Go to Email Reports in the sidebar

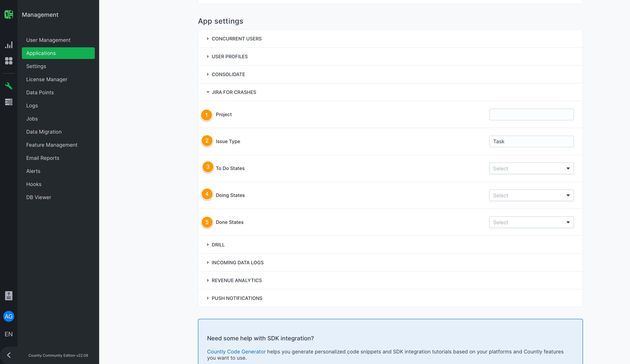[43, 158]
